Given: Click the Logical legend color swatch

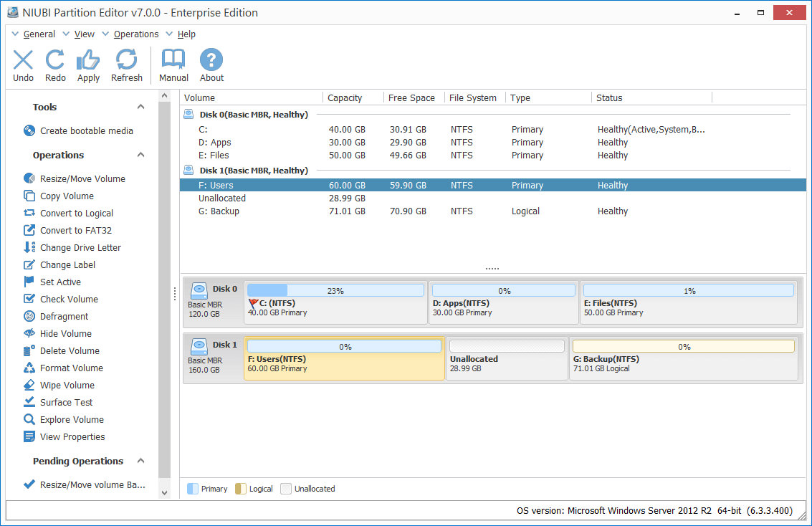Looking at the screenshot, I should click(240, 489).
